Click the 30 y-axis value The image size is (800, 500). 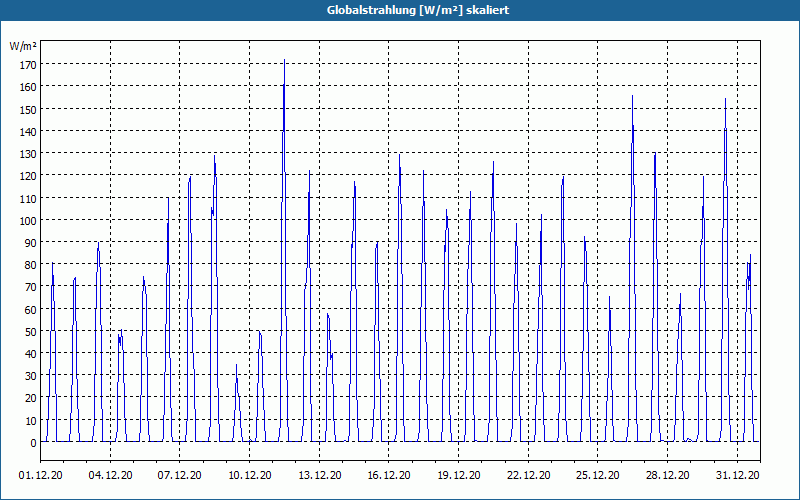click(30, 376)
